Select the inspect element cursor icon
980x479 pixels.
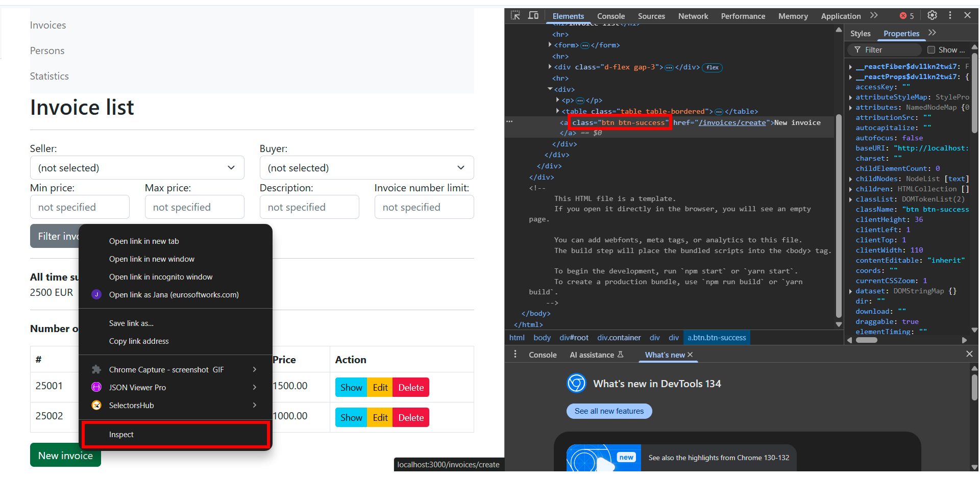(517, 16)
